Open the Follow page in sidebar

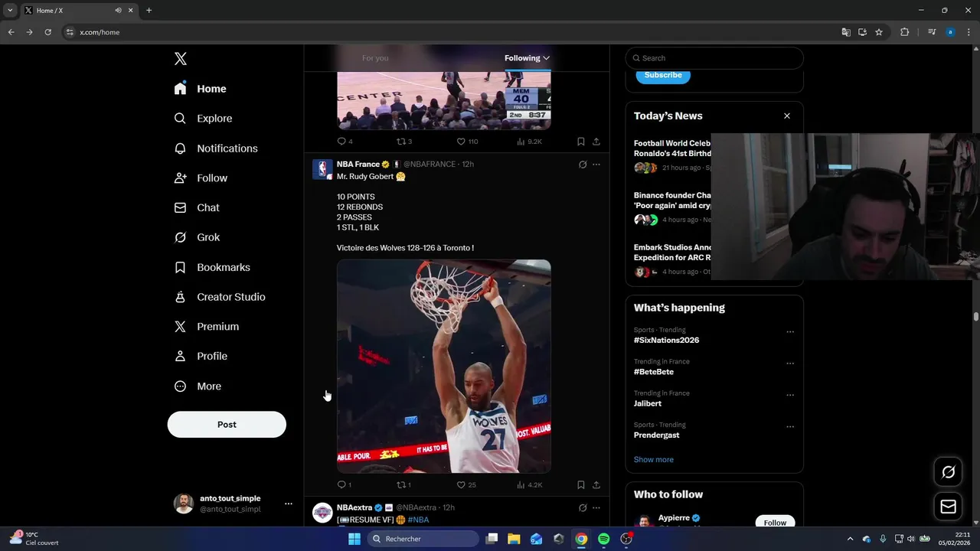pos(201,178)
